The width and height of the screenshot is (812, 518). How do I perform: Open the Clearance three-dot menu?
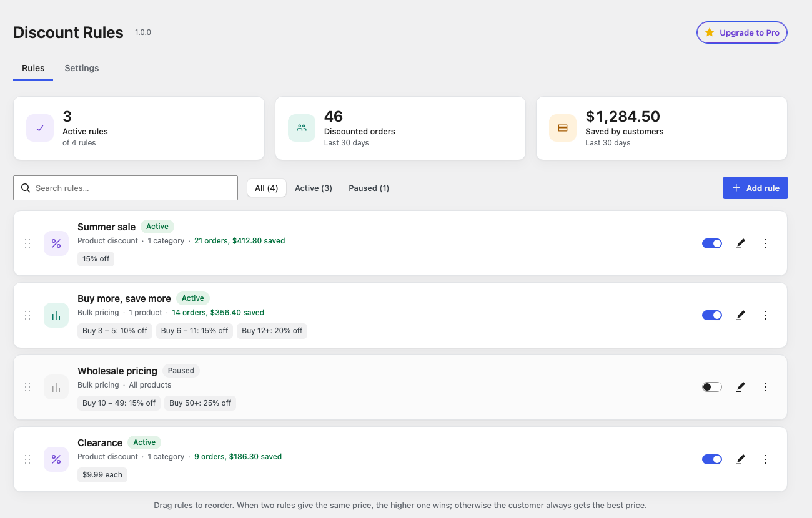(x=766, y=459)
